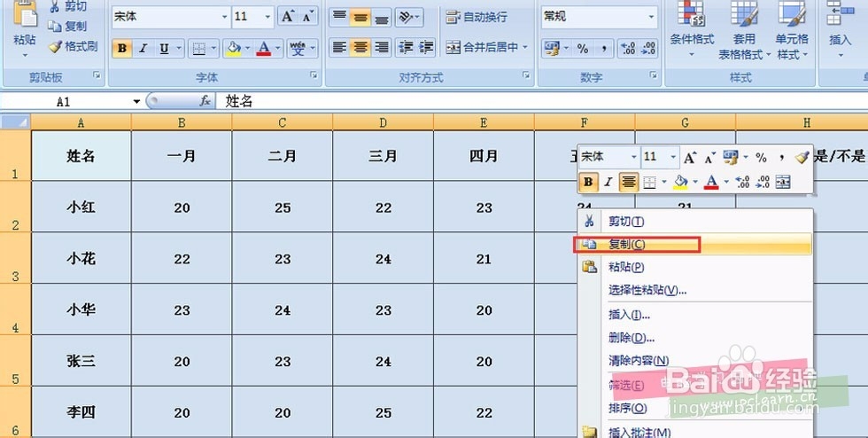Toggle Underline in the ribbon font group
The width and height of the screenshot is (868, 438).
[x=164, y=48]
